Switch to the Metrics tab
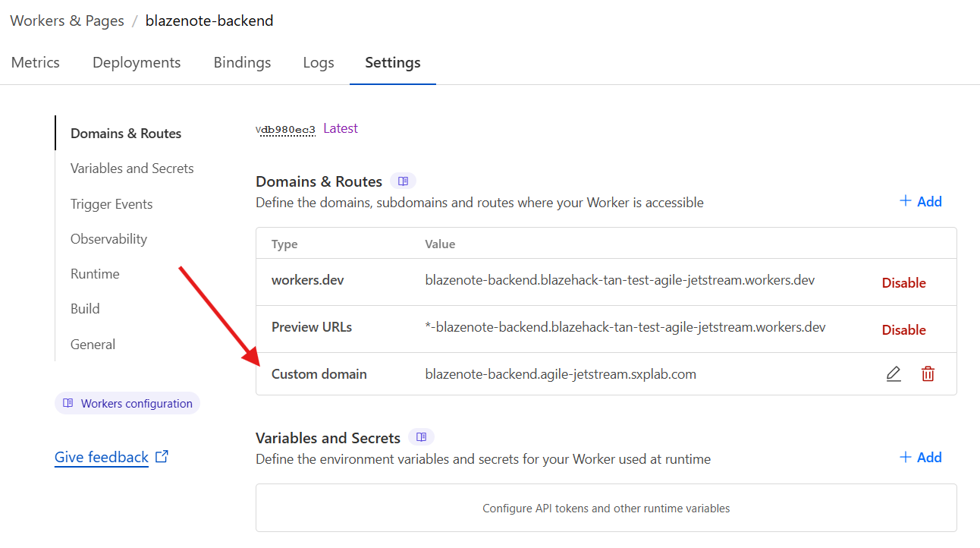 coord(36,63)
